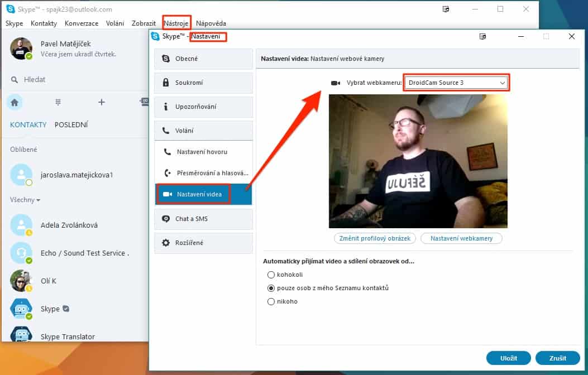Click the Chat a SMS bubble icon

click(166, 219)
